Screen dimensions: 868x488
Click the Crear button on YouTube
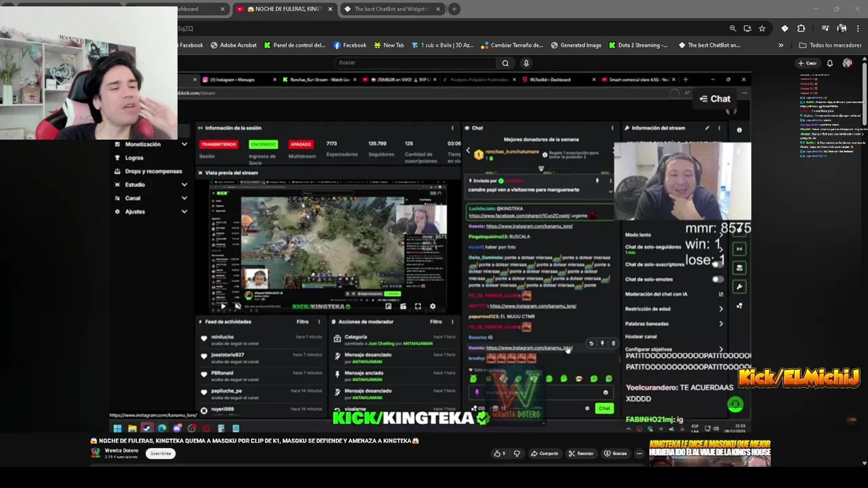coord(808,63)
